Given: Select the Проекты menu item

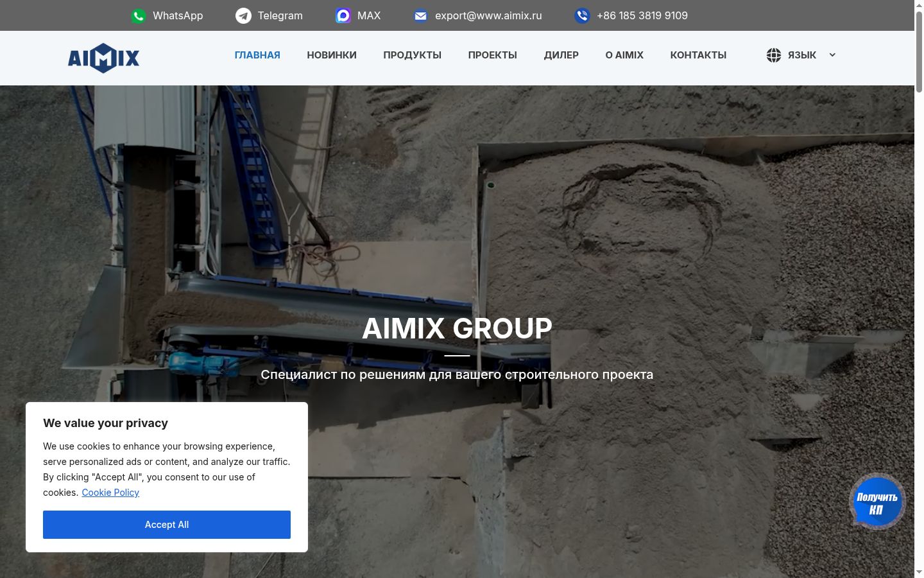Looking at the screenshot, I should pyautogui.click(x=493, y=55).
